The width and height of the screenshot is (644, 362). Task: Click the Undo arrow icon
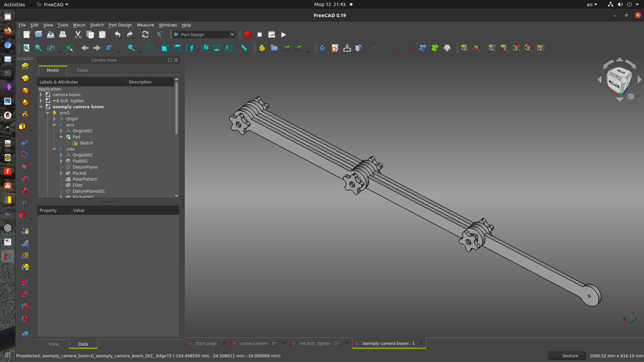pos(118,35)
